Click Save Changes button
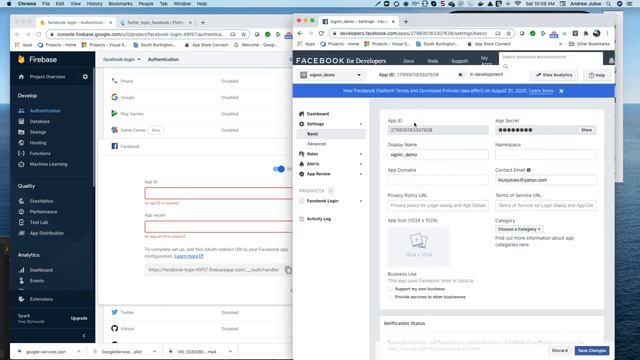640x360 pixels. (592, 351)
